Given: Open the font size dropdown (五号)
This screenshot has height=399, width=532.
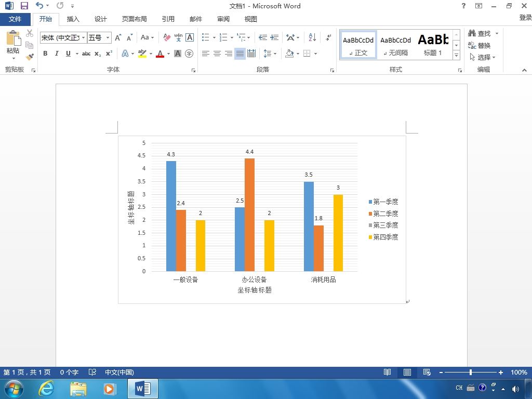Looking at the screenshot, I should coord(108,37).
